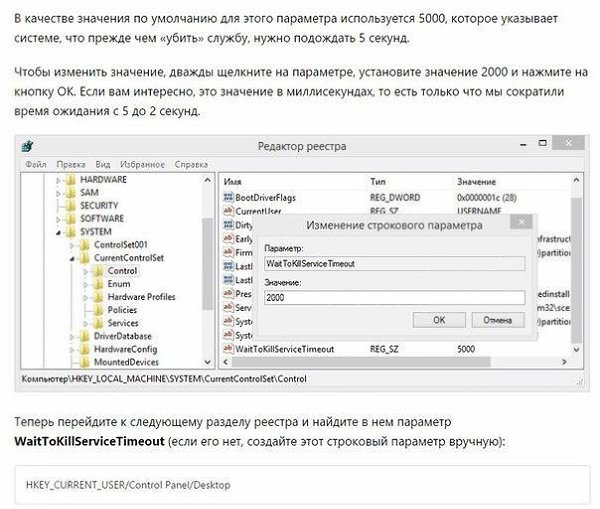The image size is (600, 509).
Task: Select the HARDWARE folder icon in tree
Action: coord(70,180)
